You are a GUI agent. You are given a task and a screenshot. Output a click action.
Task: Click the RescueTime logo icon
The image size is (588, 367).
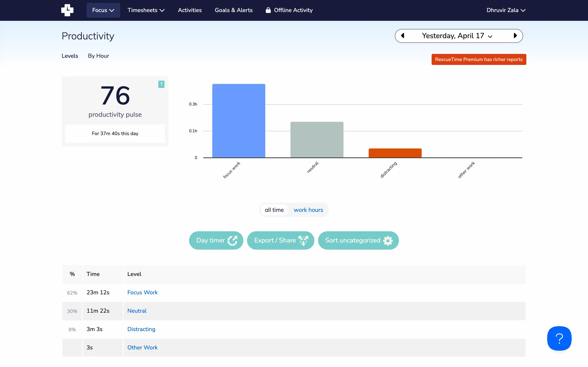point(67,10)
